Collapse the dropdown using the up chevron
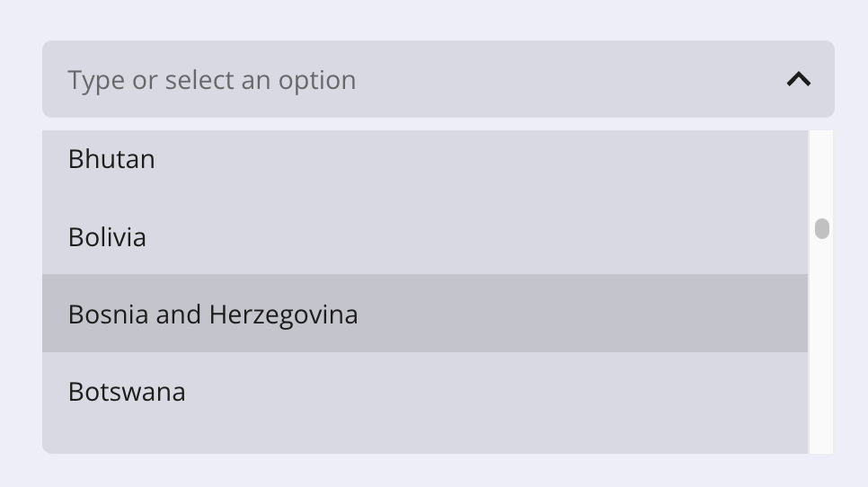Image resolution: width=868 pixels, height=487 pixels. [x=798, y=80]
